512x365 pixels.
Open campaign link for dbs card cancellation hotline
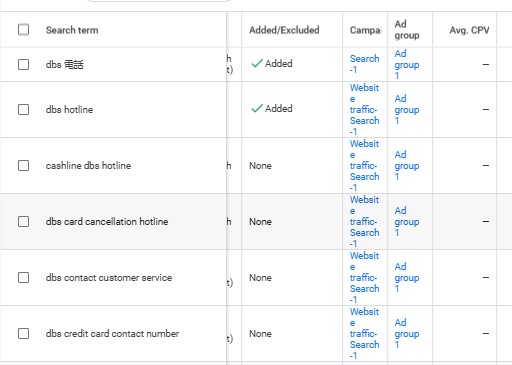(364, 221)
